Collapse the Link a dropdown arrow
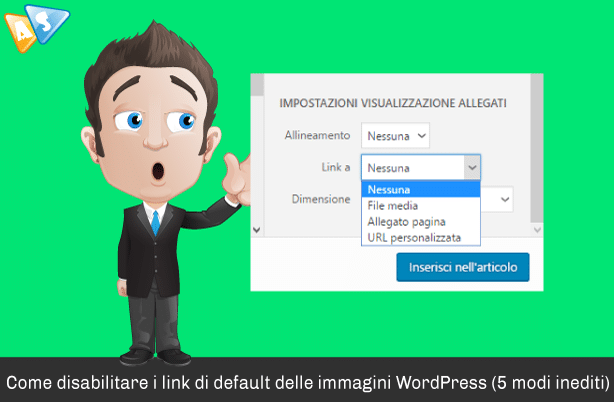Image resolution: width=614 pixels, height=402 pixels. point(472,168)
